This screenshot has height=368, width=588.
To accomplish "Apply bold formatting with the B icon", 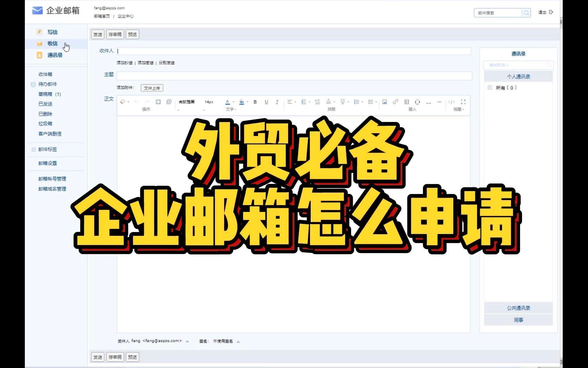I will click(x=255, y=102).
